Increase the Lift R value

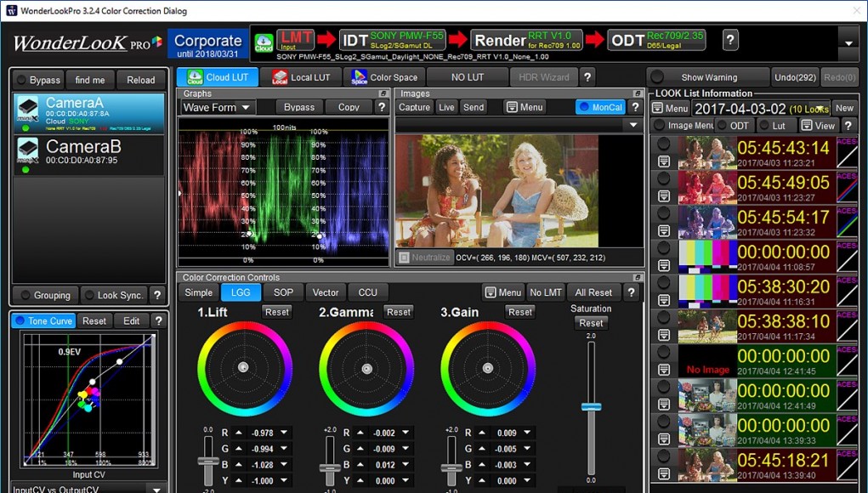click(239, 433)
